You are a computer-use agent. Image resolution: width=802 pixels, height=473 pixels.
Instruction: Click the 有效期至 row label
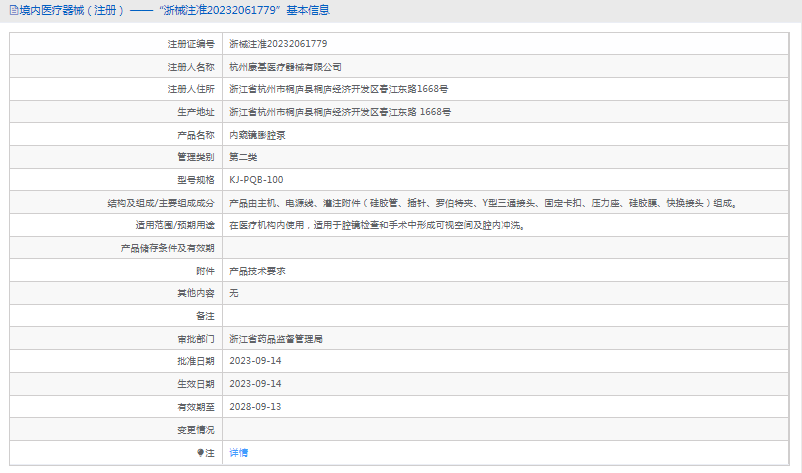click(x=196, y=407)
